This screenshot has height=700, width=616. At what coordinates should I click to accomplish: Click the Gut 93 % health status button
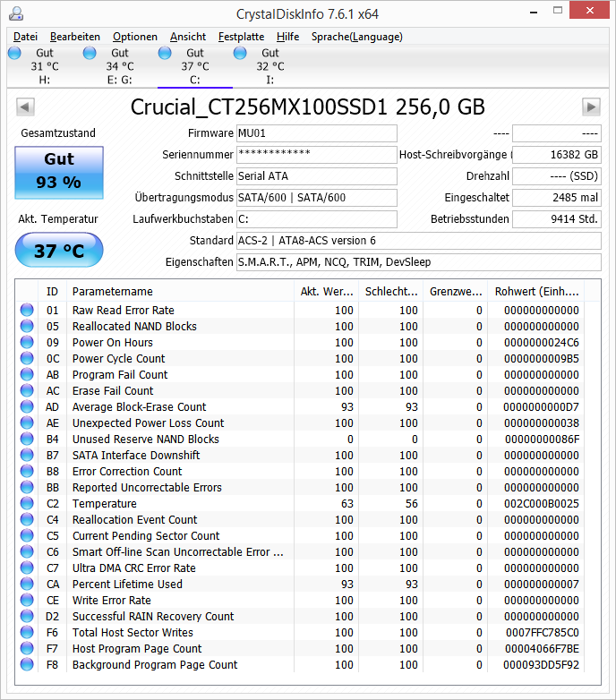coord(59,173)
